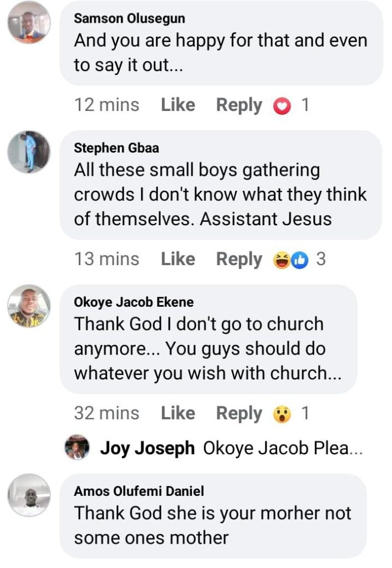Reply to Okoye Jacob Ekene's comment

(239, 413)
